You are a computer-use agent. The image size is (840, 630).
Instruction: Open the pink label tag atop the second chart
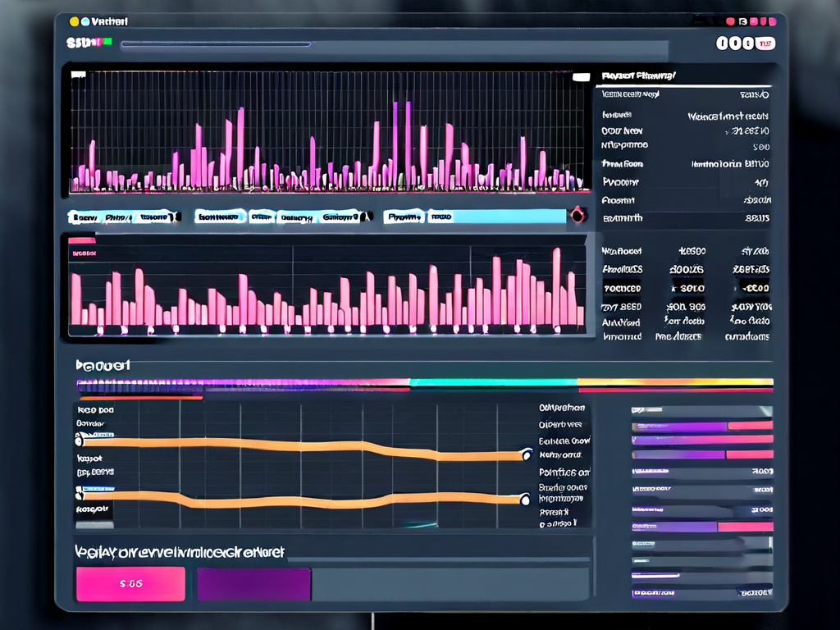click(82, 240)
